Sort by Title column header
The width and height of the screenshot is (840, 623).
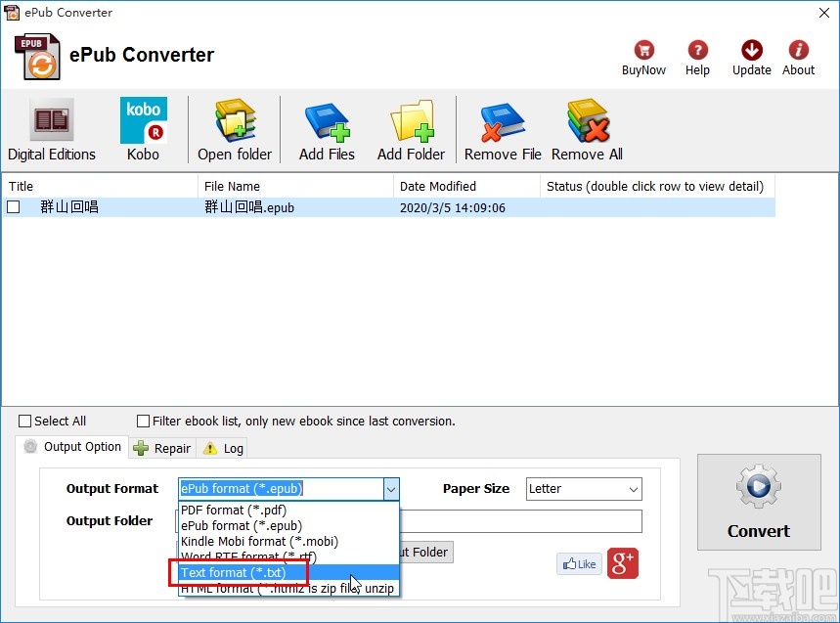coord(100,186)
